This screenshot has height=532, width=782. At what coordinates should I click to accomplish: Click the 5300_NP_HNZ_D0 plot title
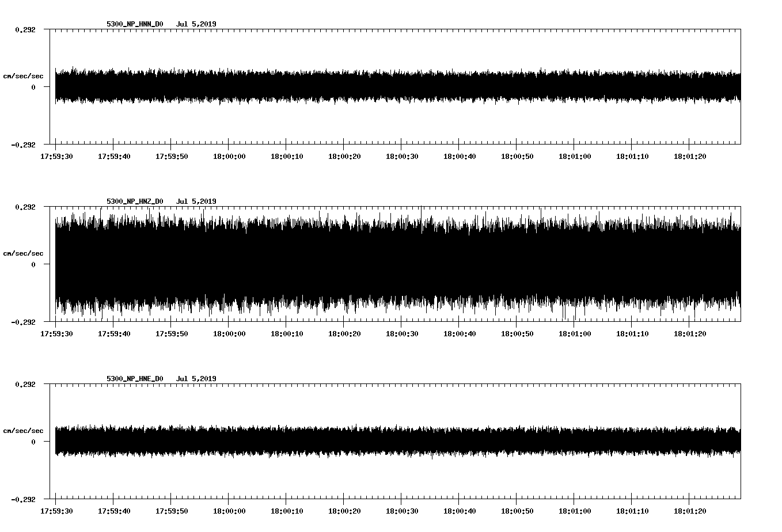tap(135, 202)
